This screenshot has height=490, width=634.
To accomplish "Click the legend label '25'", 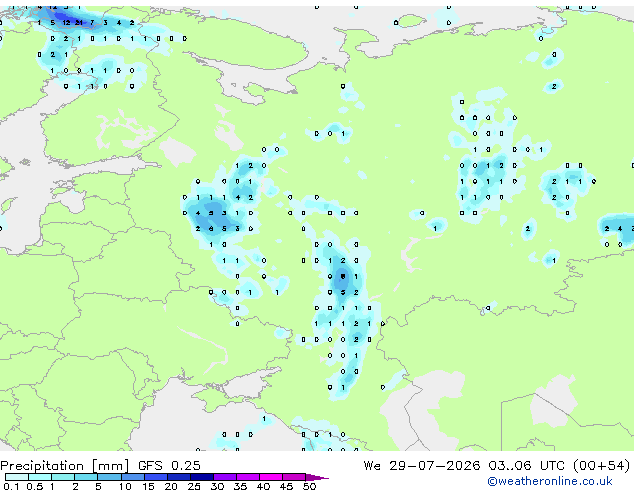I will coord(194,486).
